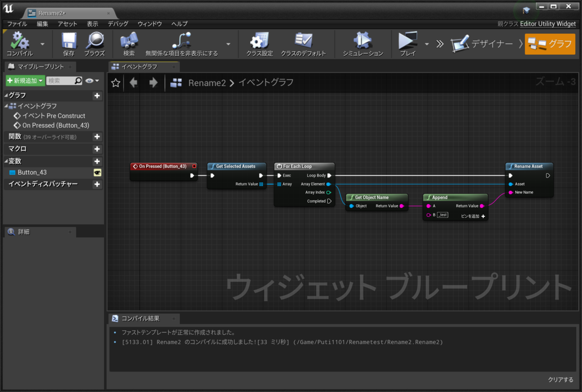Open クラス設定 class settings
The height and width of the screenshot is (392, 582).
coord(259,44)
